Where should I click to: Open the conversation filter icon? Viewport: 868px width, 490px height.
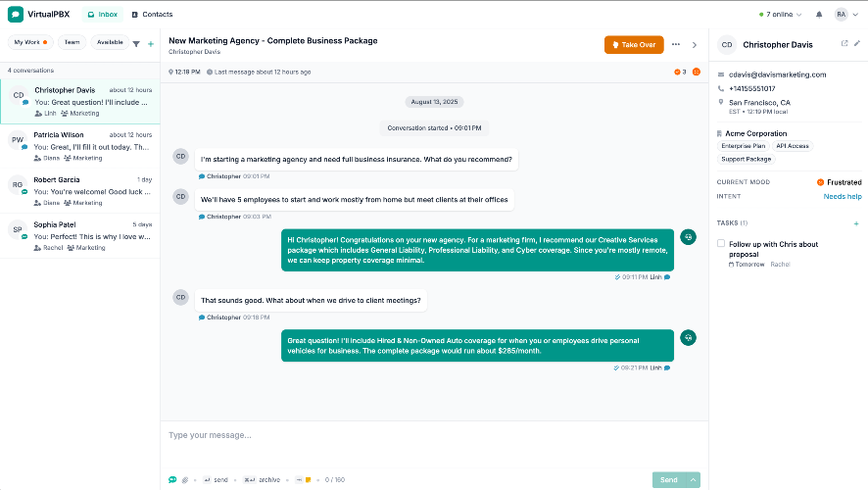136,44
